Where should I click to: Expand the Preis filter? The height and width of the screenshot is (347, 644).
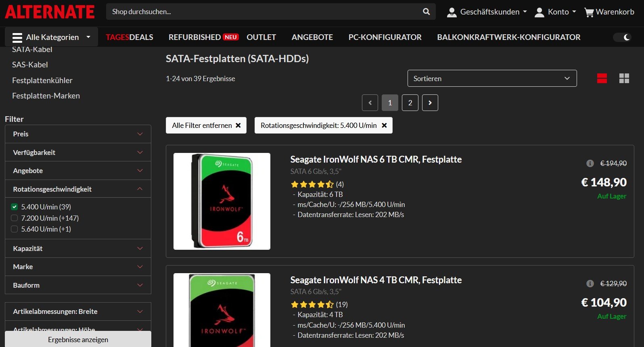click(78, 134)
